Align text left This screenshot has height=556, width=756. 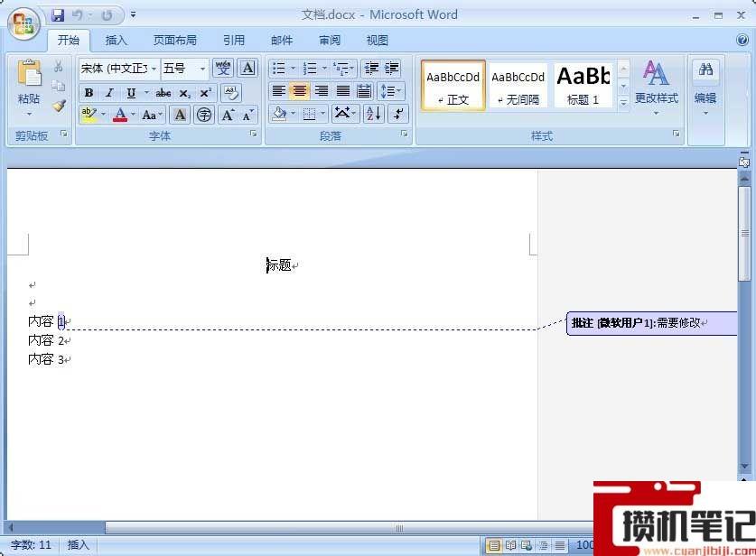(279, 90)
